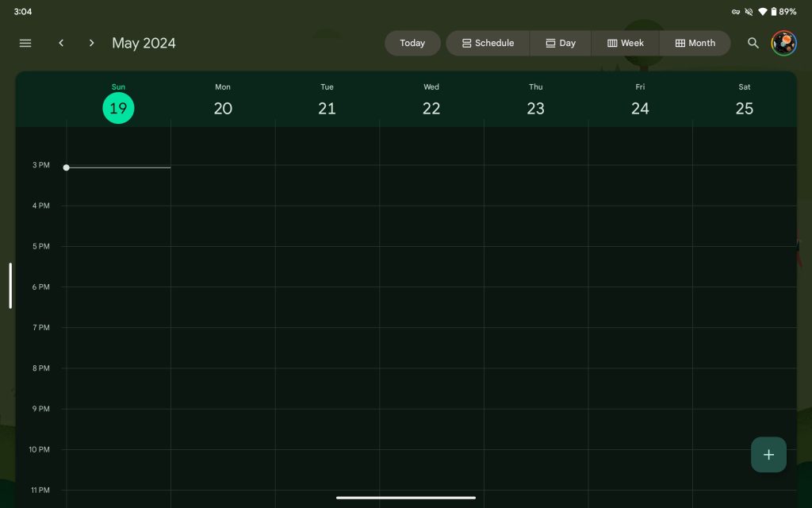Screen dimensions: 812x508
Task: Click the Friday 6 PM time slot
Action: 640,306
